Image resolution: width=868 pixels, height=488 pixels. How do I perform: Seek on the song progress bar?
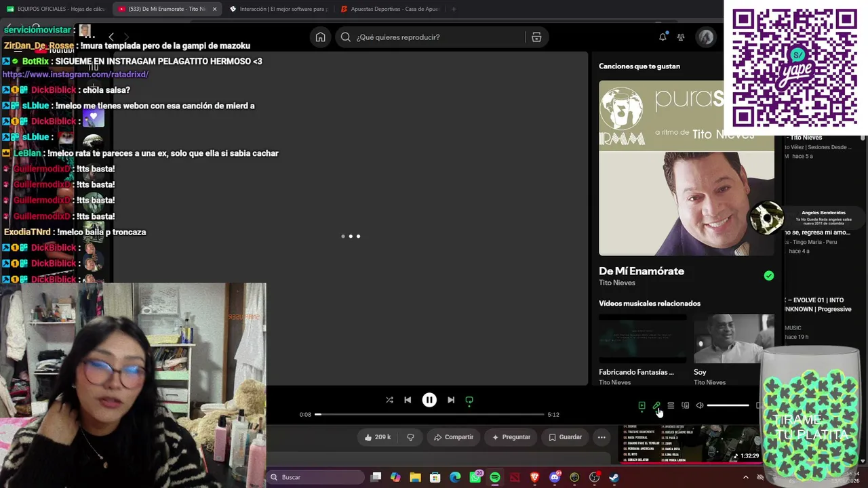429,414
